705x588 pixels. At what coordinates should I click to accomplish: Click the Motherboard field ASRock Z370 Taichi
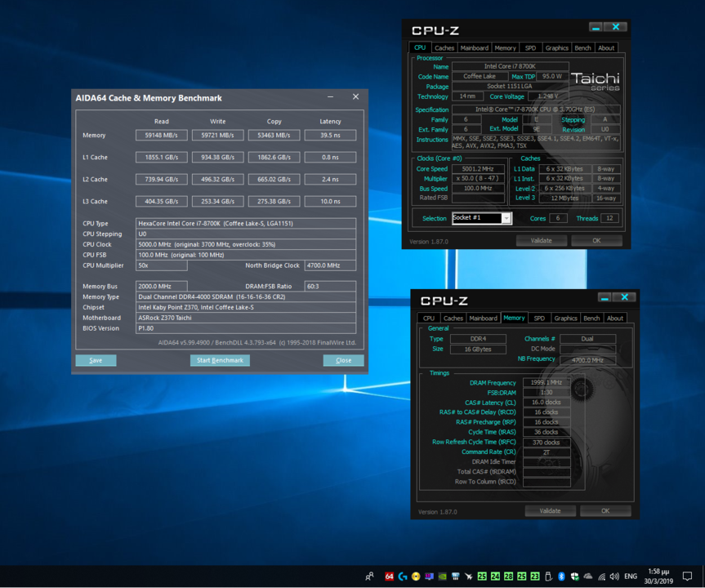(x=246, y=318)
